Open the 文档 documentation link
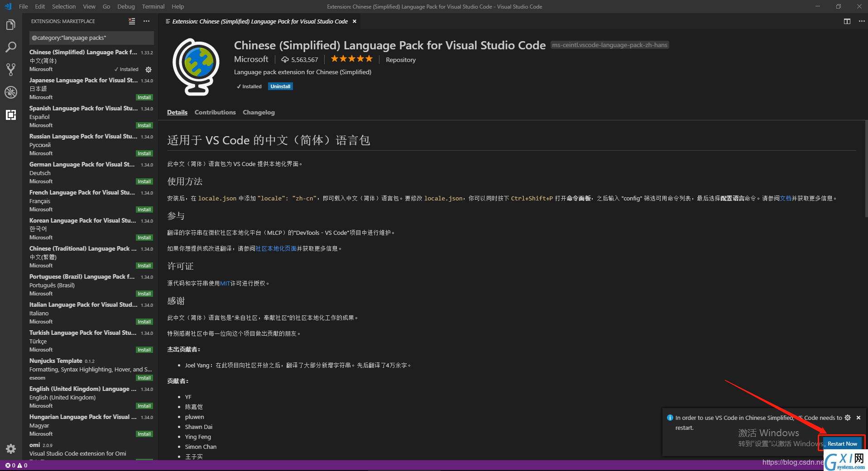868x471 pixels. [786, 198]
